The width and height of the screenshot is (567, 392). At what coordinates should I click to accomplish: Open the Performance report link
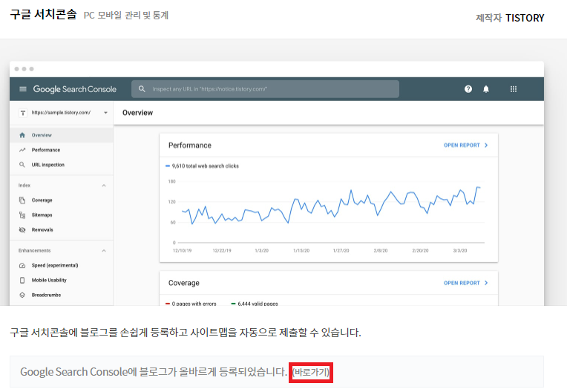pyautogui.click(x=462, y=145)
